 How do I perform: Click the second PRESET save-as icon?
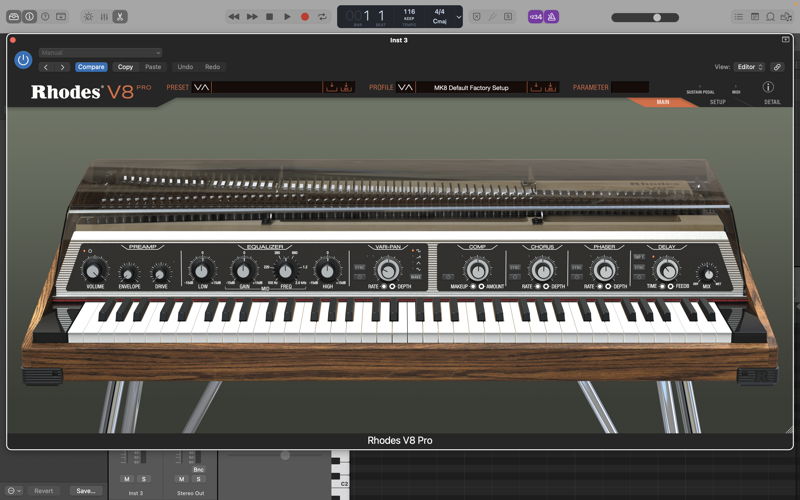pyautogui.click(x=346, y=87)
